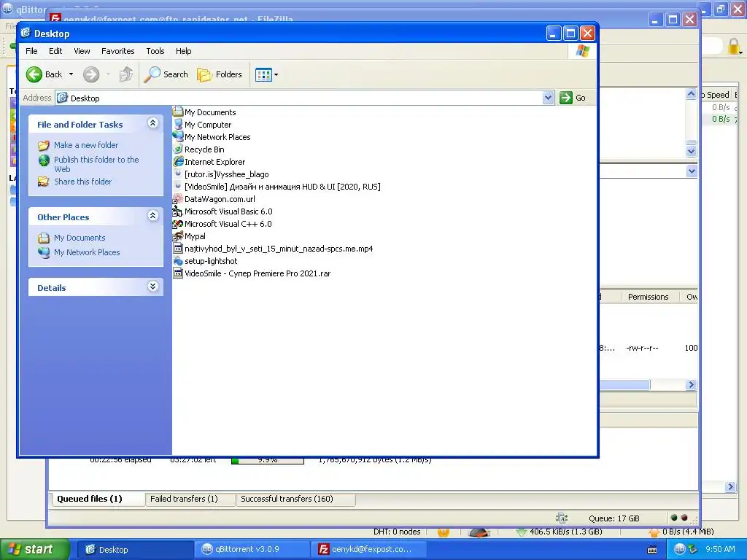Click the Forward arrow button in Explorer
The height and width of the screenshot is (560, 747).
pyautogui.click(x=91, y=74)
